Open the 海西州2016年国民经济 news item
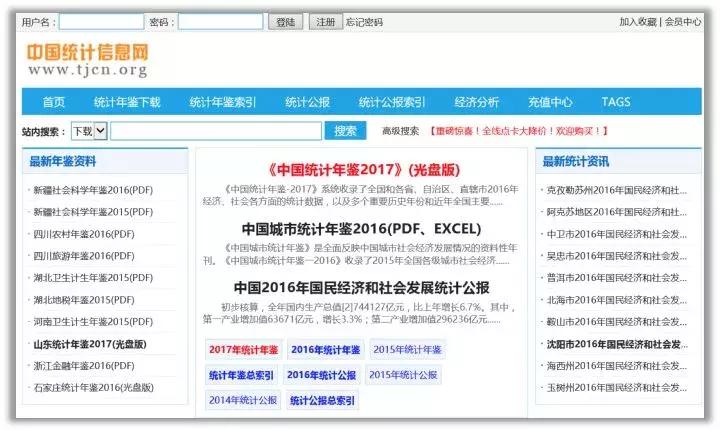The height and width of the screenshot is (431, 720). 616,366
